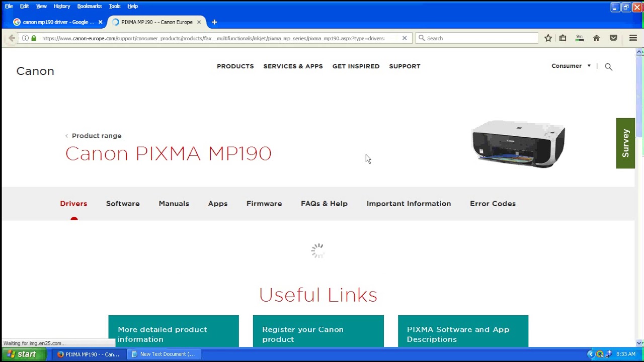This screenshot has width=644, height=362.
Task: Click the green padlock security icon
Action: pos(34,38)
